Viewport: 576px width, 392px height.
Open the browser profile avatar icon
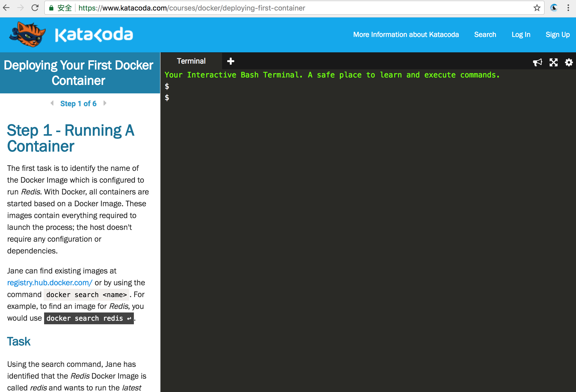point(554,8)
